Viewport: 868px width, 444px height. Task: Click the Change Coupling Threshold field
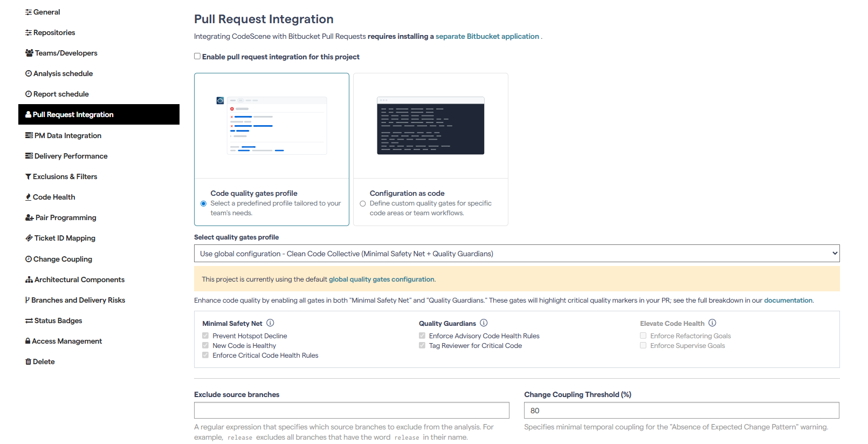click(681, 411)
